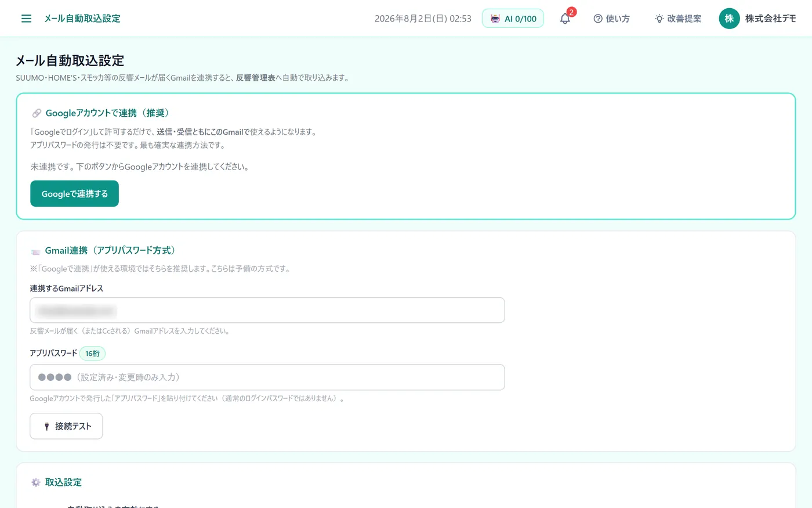Click the 16桁 badge

tap(92, 353)
